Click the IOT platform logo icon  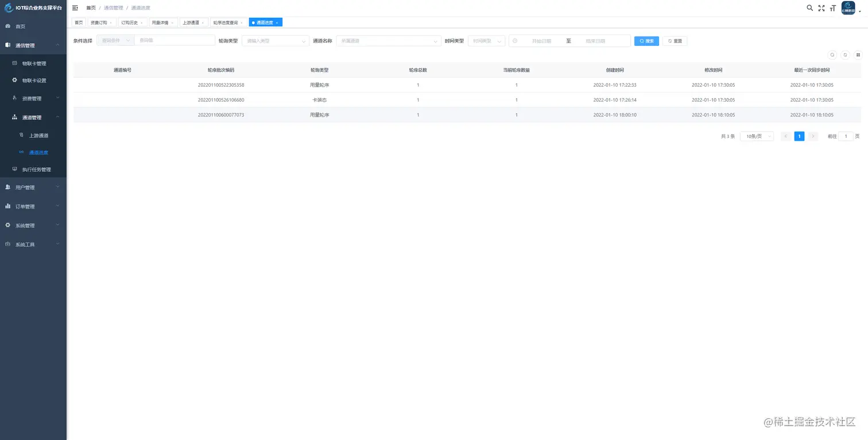8,8
